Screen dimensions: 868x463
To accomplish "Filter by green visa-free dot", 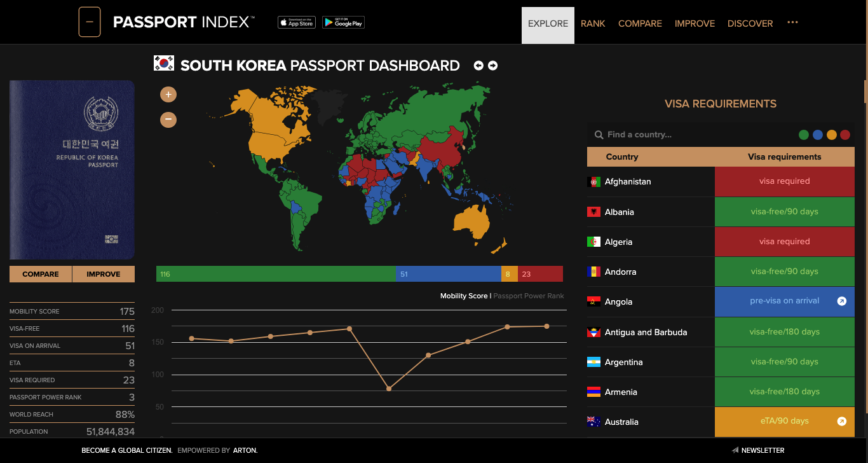I will pos(804,135).
